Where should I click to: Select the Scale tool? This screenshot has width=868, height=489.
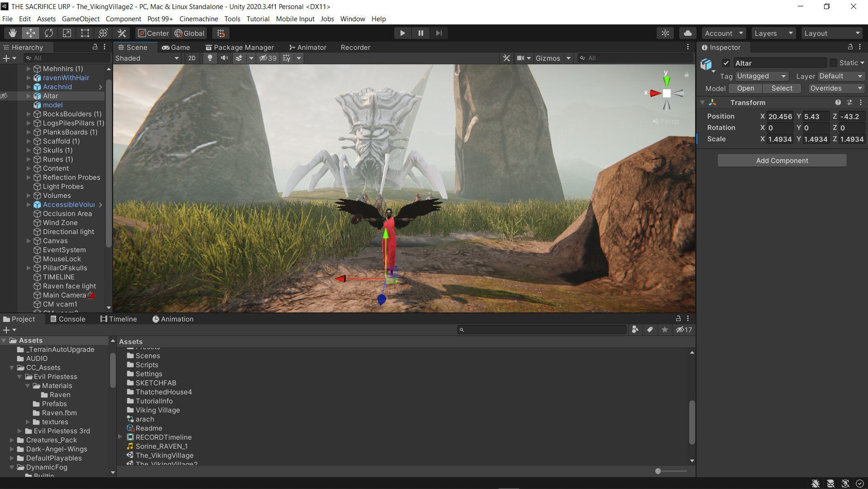(x=67, y=33)
